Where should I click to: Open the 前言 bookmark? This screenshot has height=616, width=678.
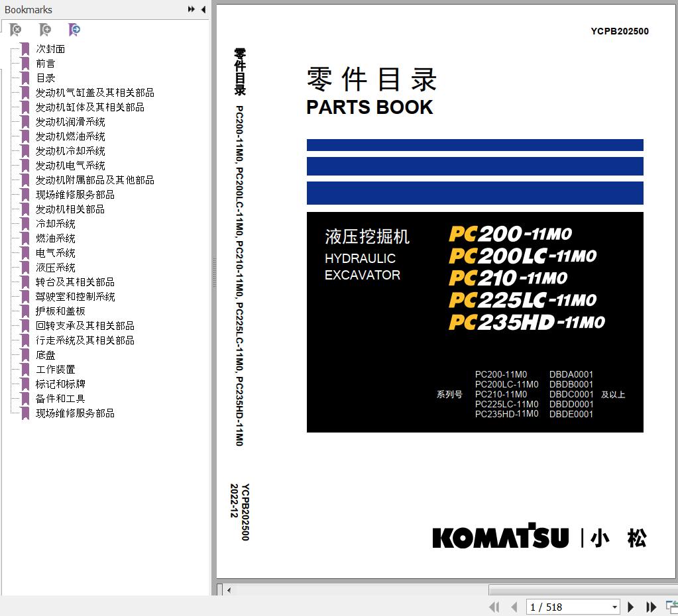tap(46, 64)
